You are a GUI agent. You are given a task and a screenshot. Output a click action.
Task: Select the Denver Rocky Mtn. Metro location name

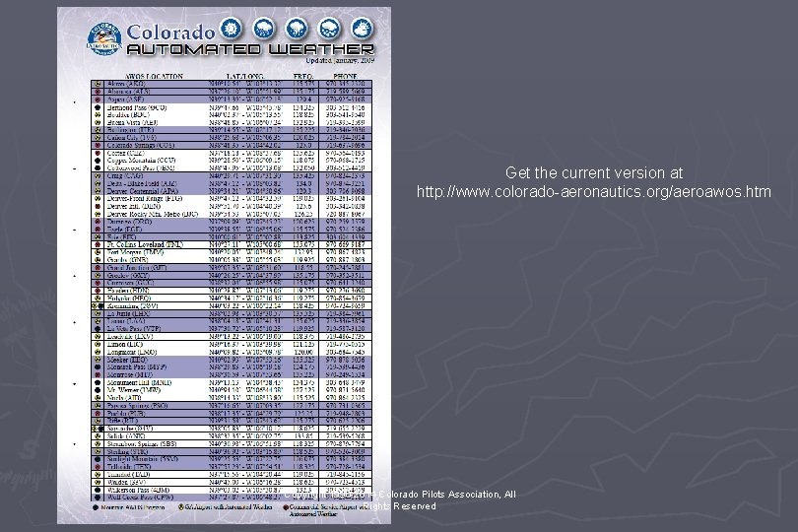pyautogui.click(x=153, y=215)
